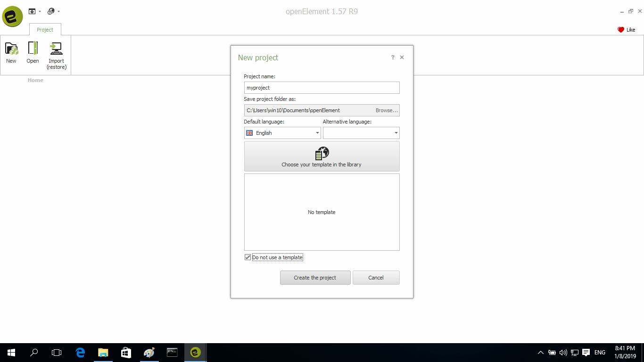Uncheck Do not use a template
644x362 pixels.
[x=248, y=257]
